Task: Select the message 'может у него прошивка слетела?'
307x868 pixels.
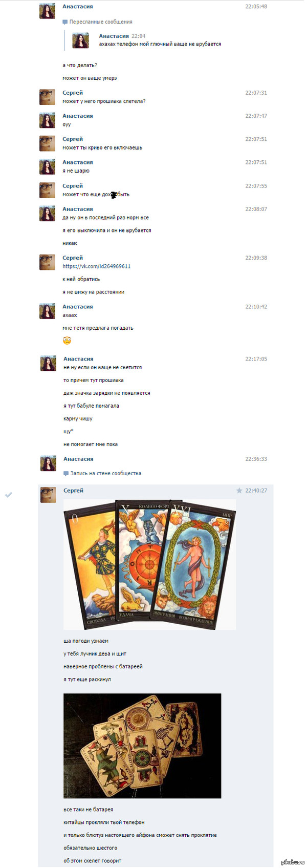Action: coord(104,101)
